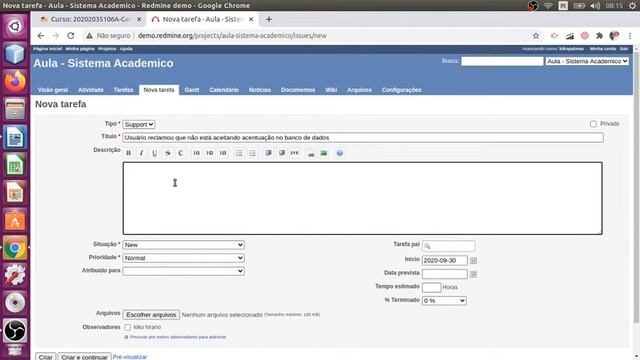Open Minha conta link

click(x=602, y=49)
